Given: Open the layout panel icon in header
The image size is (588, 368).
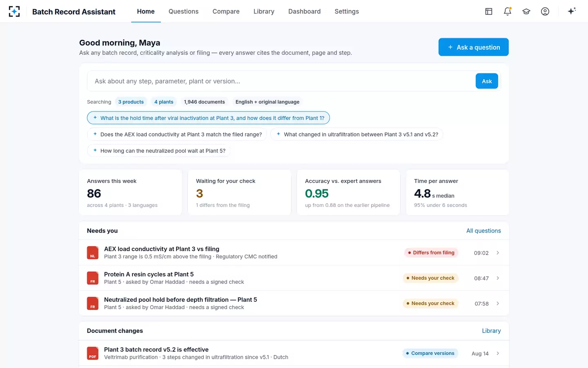Looking at the screenshot, I should click(489, 11).
